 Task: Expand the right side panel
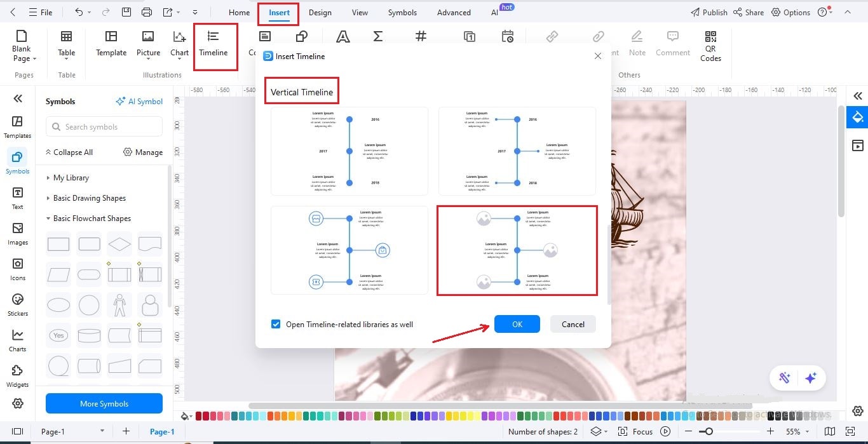858,96
